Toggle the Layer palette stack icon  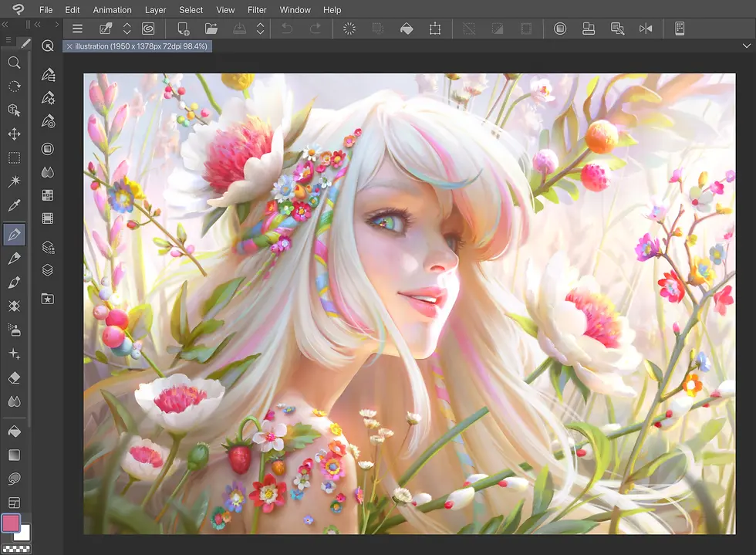click(48, 270)
